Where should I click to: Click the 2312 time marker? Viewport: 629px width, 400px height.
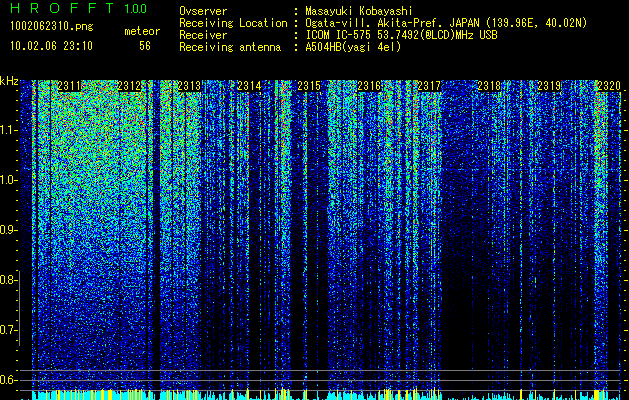(x=129, y=86)
